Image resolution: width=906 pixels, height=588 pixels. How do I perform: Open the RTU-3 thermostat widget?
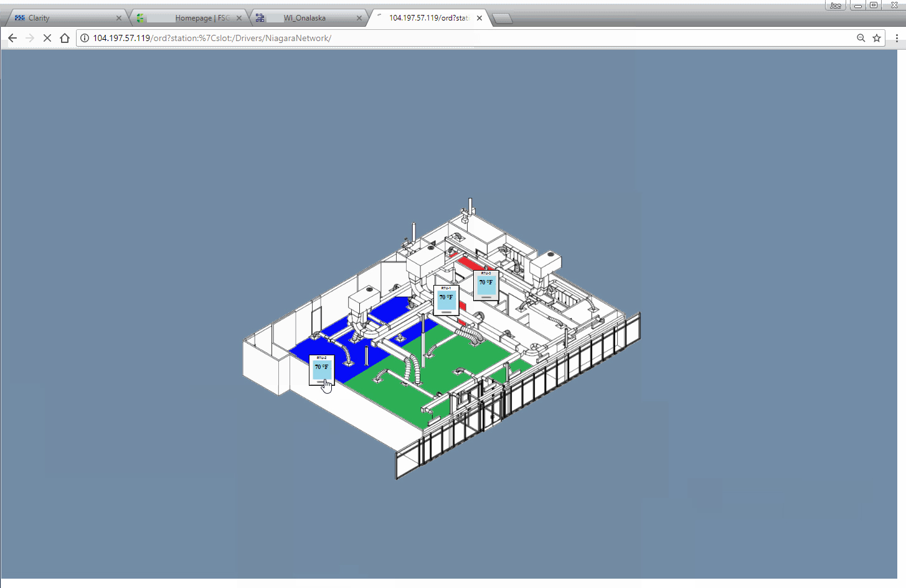pos(486,285)
